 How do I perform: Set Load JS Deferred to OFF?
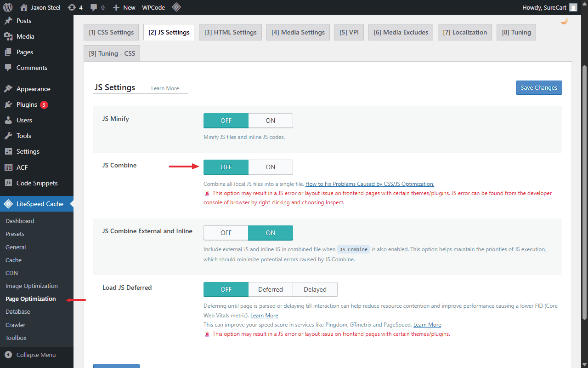[x=226, y=289]
